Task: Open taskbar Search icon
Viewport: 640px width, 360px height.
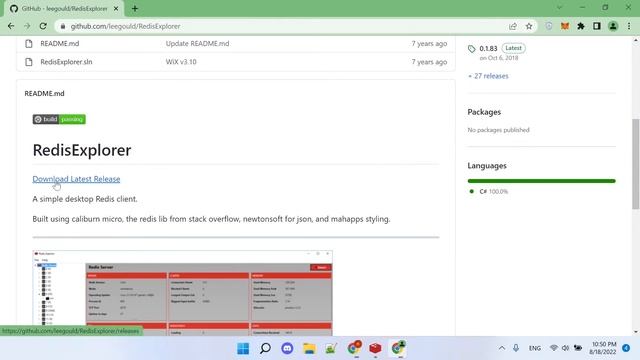Action: (265, 348)
